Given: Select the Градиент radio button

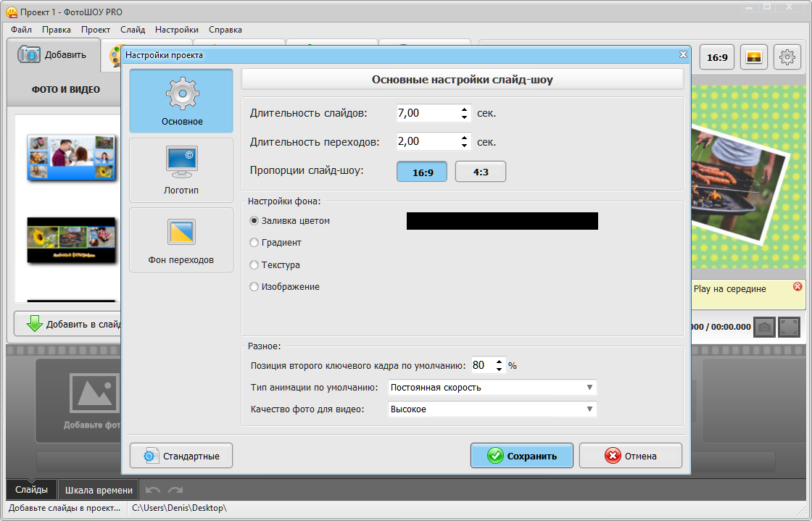Looking at the screenshot, I should [254, 243].
